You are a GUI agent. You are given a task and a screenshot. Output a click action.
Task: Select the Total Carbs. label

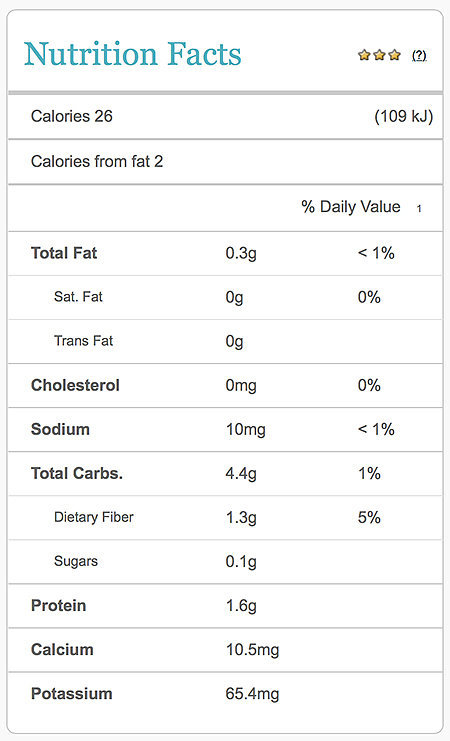(x=77, y=474)
